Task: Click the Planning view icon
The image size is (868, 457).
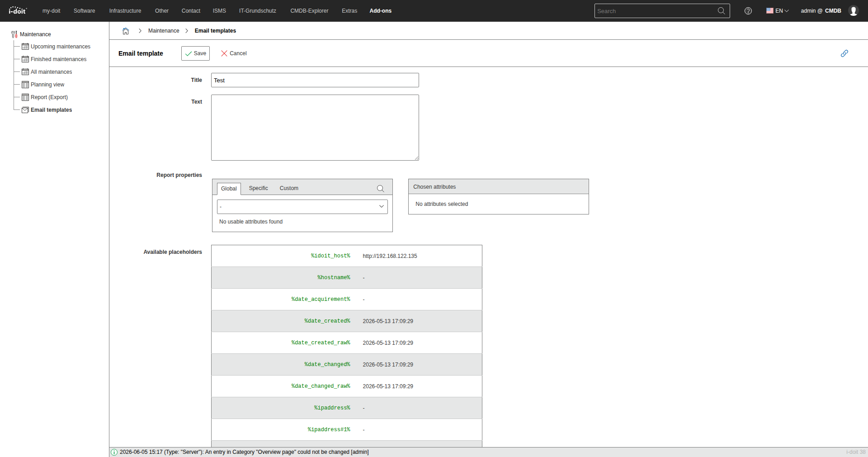Action: coord(25,85)
